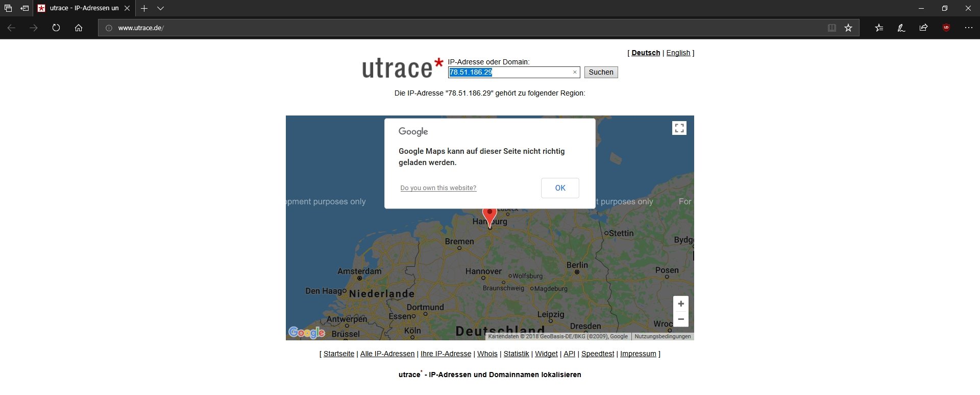Click Bremen label on the map
This screenshot has height=395, width=980.
(459, 241)
